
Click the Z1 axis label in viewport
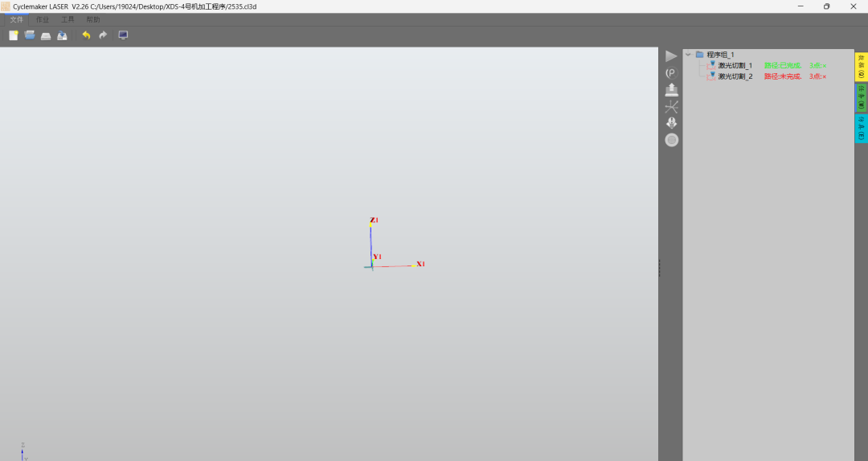coord(375,220)
